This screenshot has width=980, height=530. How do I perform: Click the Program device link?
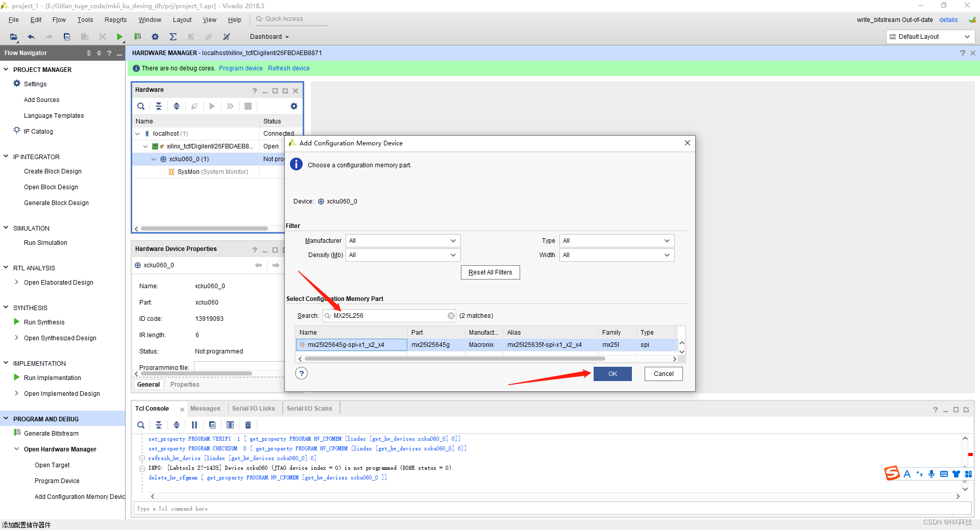point(241,68)
